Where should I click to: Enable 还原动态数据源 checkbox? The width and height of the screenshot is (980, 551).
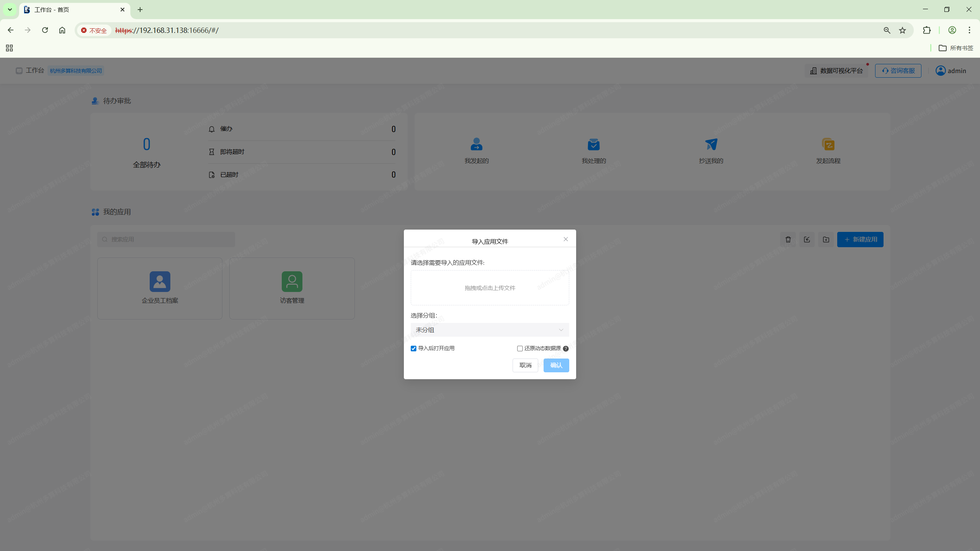520,349
